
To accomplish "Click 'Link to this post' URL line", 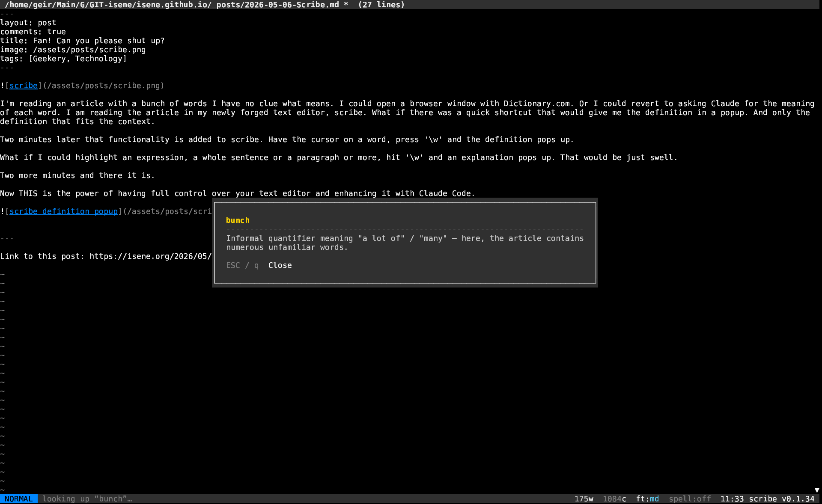I will (106, 256).
